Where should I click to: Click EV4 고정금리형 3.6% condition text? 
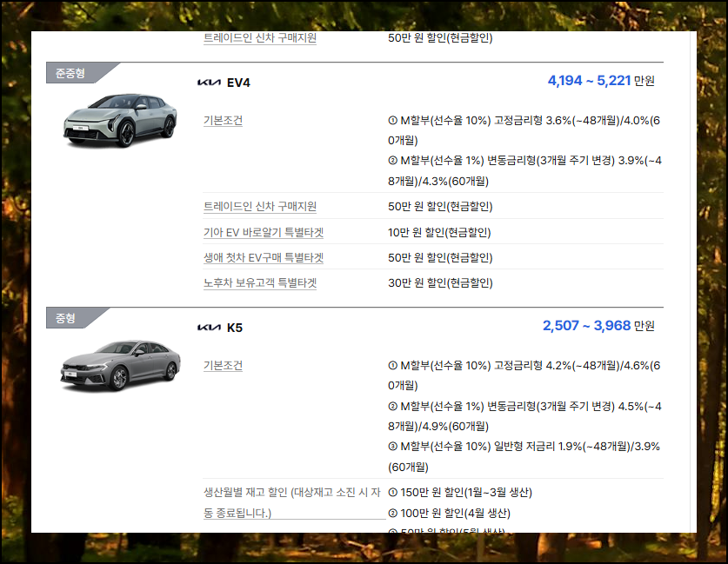click(524, 130)
